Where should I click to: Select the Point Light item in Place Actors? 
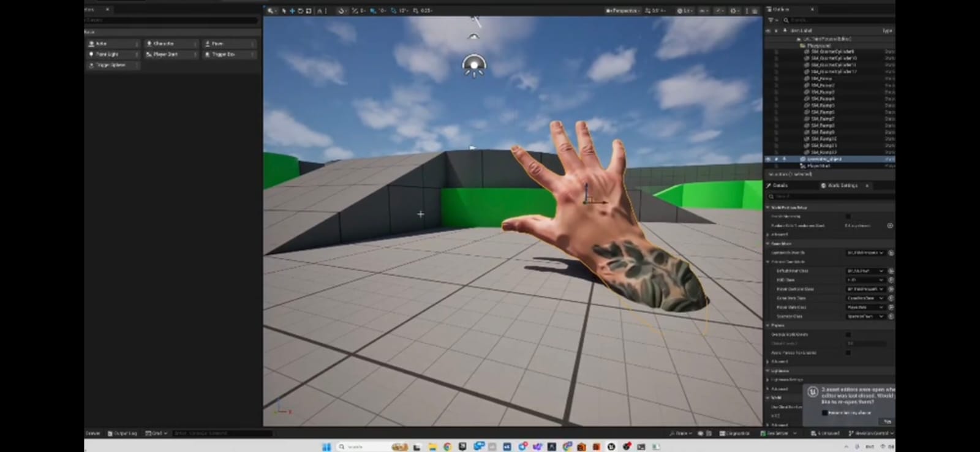113,55
